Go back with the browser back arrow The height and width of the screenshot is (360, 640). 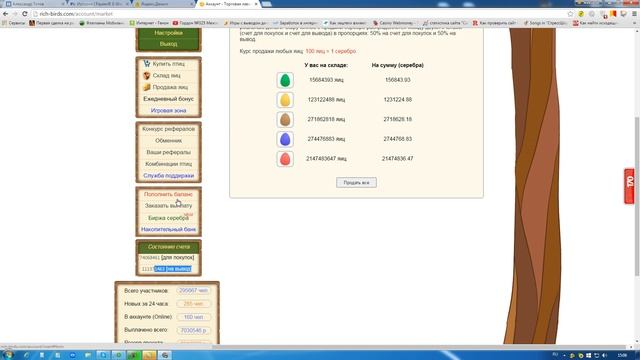tap(5, 14)
